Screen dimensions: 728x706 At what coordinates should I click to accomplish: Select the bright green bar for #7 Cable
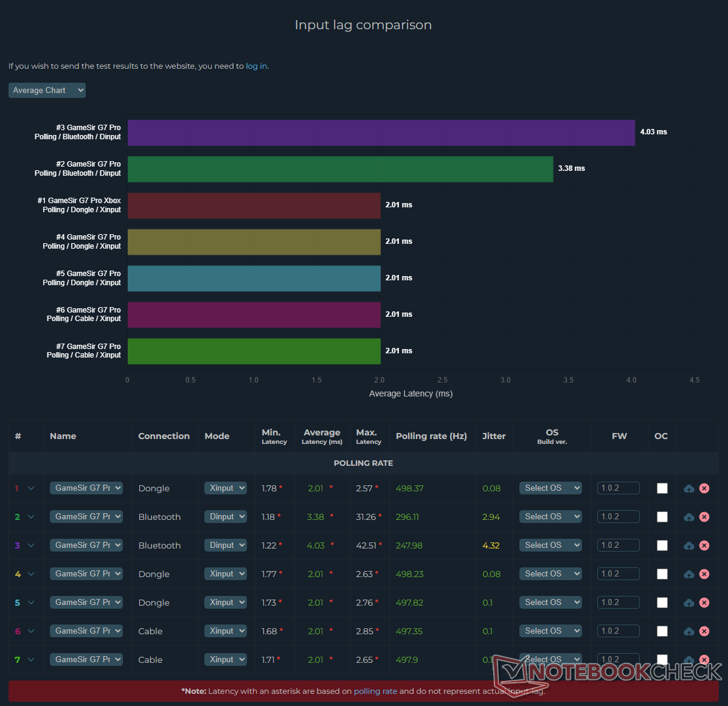pos(254,351)
